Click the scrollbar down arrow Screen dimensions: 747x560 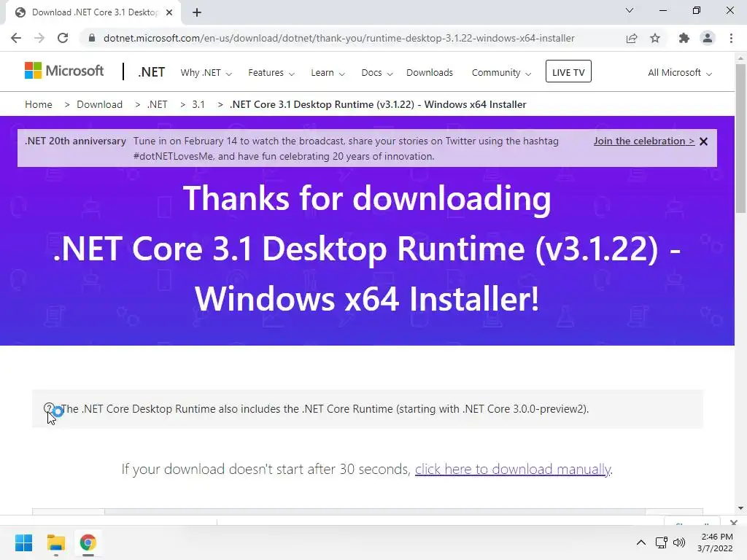[x=740, y=508]
